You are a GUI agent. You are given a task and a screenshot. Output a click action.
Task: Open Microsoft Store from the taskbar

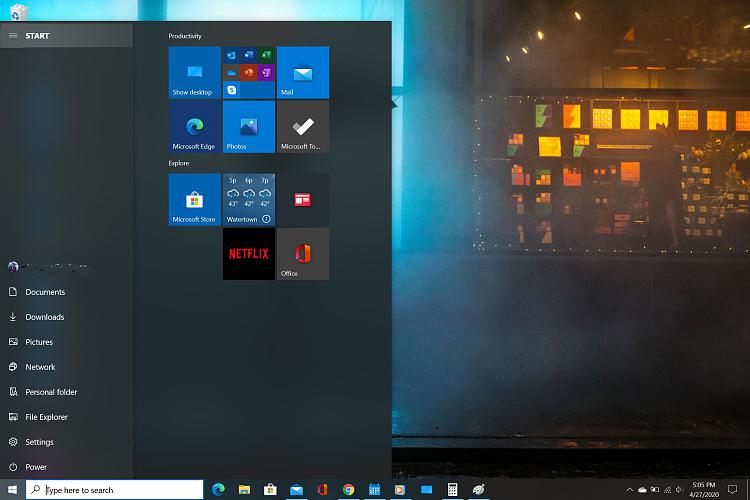[270, 489]
